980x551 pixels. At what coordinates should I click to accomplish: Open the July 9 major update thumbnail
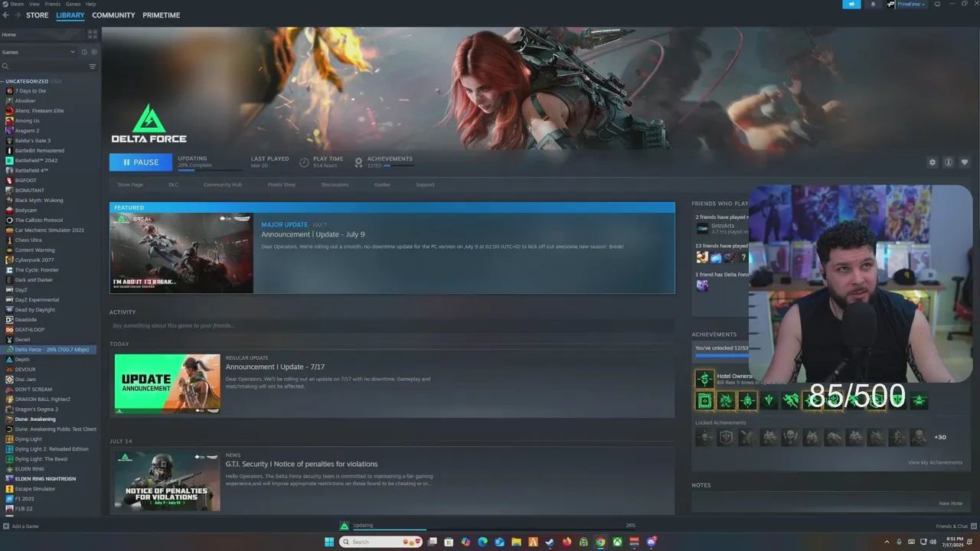point(181,253)
